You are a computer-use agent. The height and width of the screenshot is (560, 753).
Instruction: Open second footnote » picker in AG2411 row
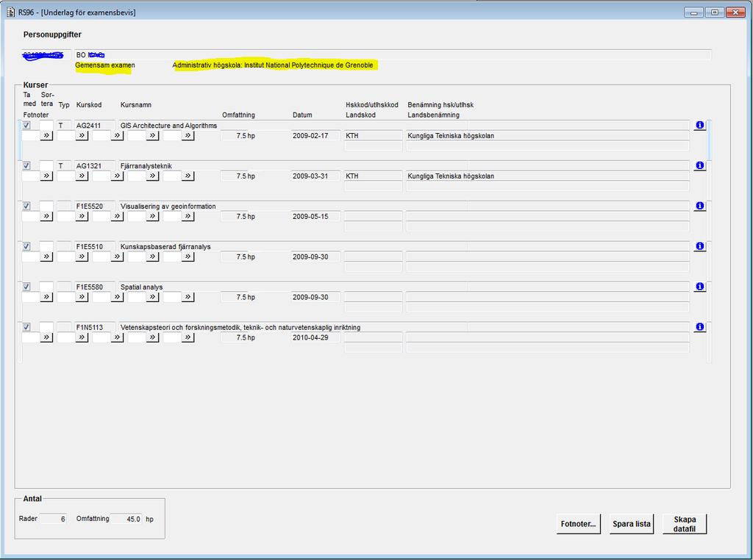pos(82,136)
